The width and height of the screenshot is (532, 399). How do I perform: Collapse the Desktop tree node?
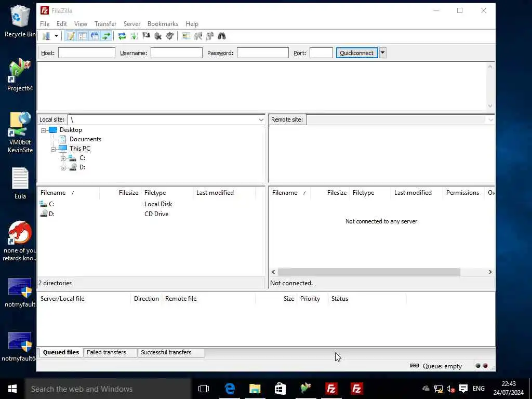44,130
